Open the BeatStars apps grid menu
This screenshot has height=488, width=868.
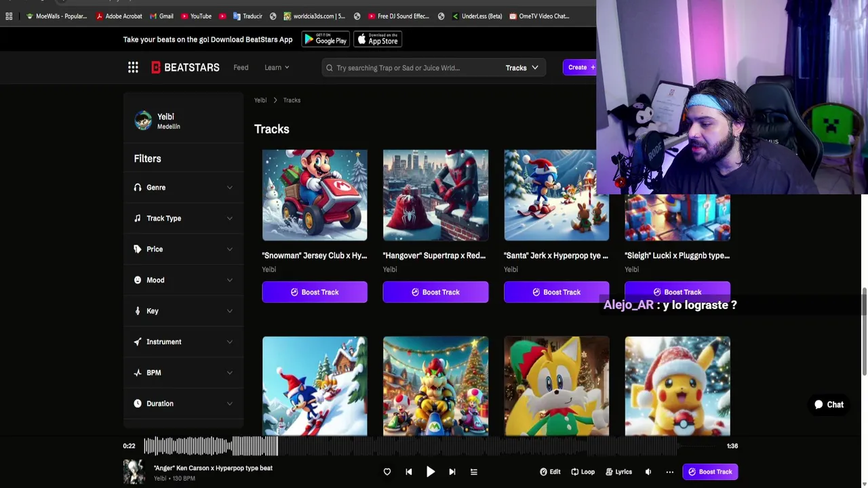(x=133, y=67)
